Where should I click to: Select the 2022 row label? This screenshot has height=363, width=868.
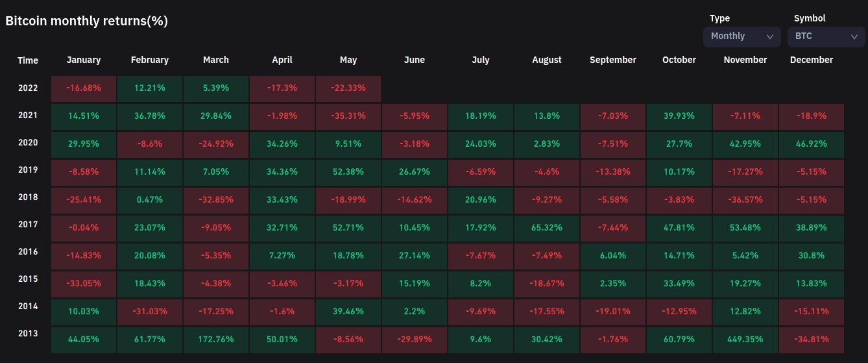click(x=28, y=88)
